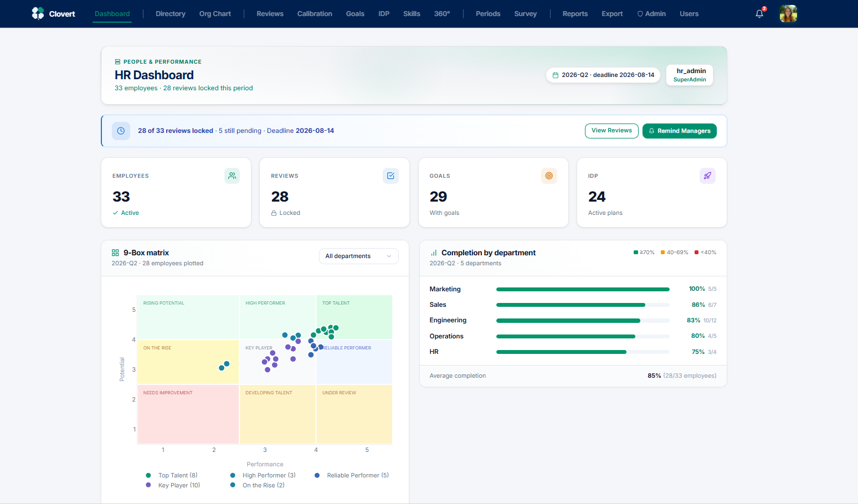Open the Export page
Screen dimensions: 858x504
612,14
